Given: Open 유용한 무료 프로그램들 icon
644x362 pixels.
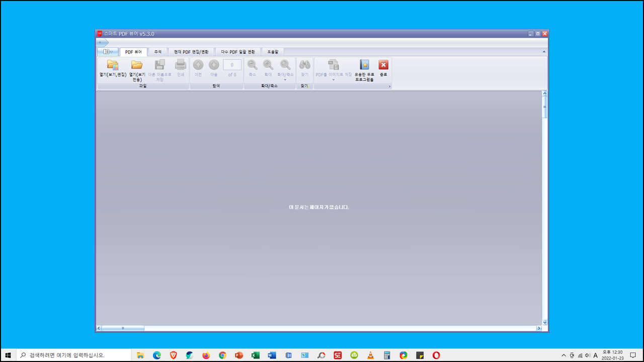Looking at the screenshot, I should 364,64.
